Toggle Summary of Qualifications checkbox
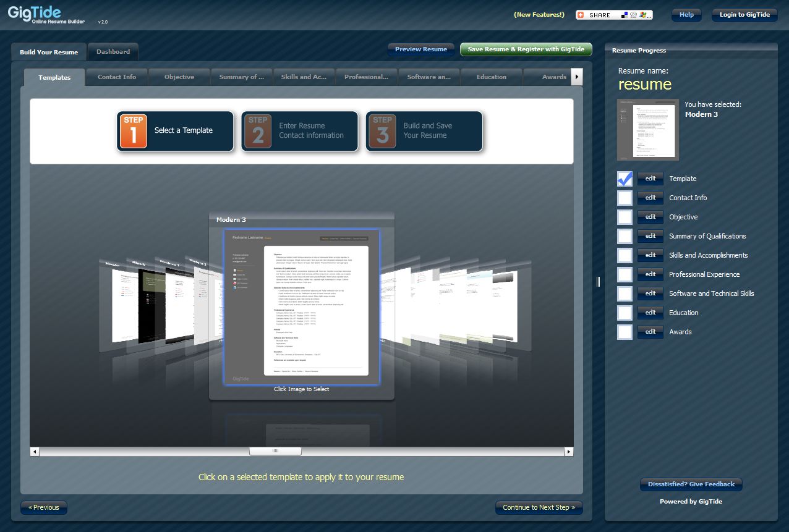The height and width of the screenshot is (532, 789). click(625, 236)
